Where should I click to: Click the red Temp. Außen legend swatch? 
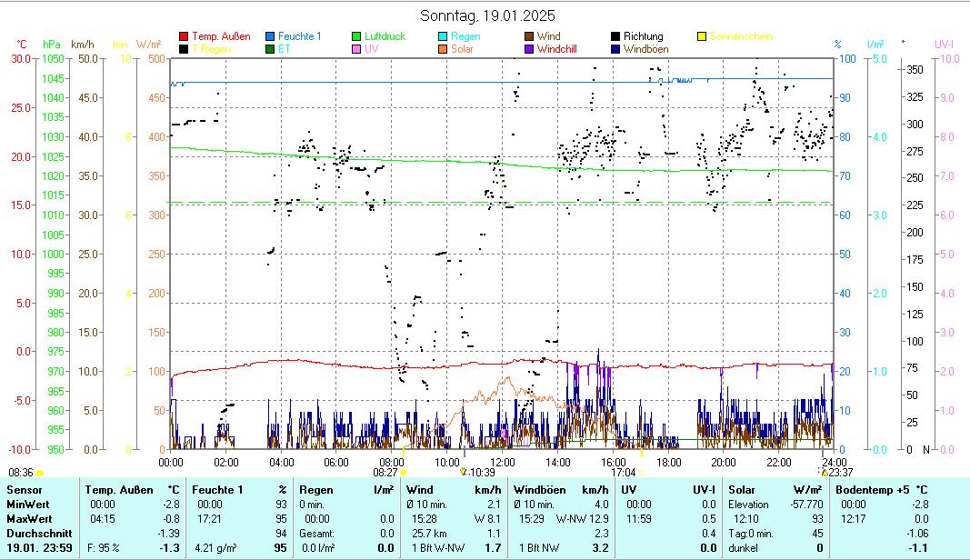(185, 36)
